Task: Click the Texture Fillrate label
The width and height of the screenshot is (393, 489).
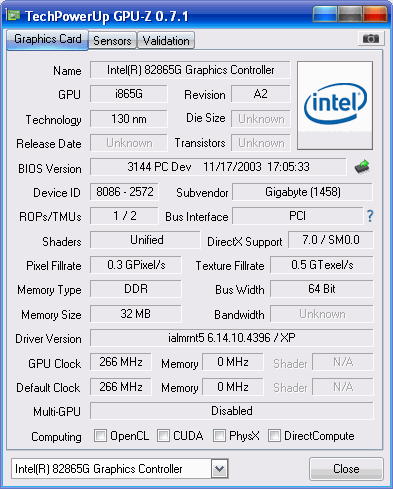Action: [x=230, y=266]
